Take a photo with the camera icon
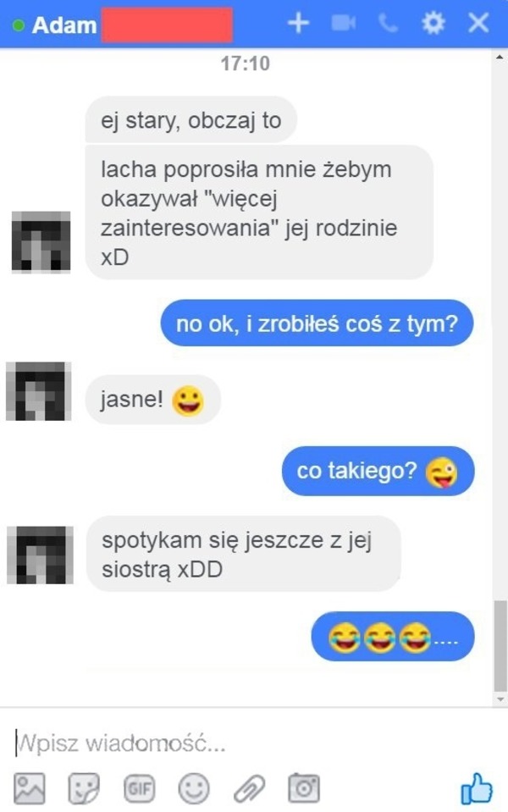Screen dimensions: 508x812 [303, 787]
